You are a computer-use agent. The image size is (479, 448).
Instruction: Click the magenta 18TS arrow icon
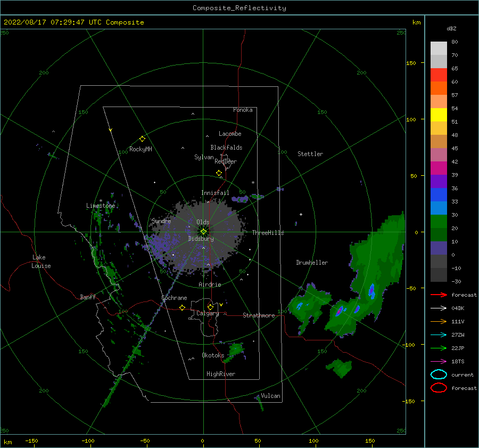click(x=439, y=362)
